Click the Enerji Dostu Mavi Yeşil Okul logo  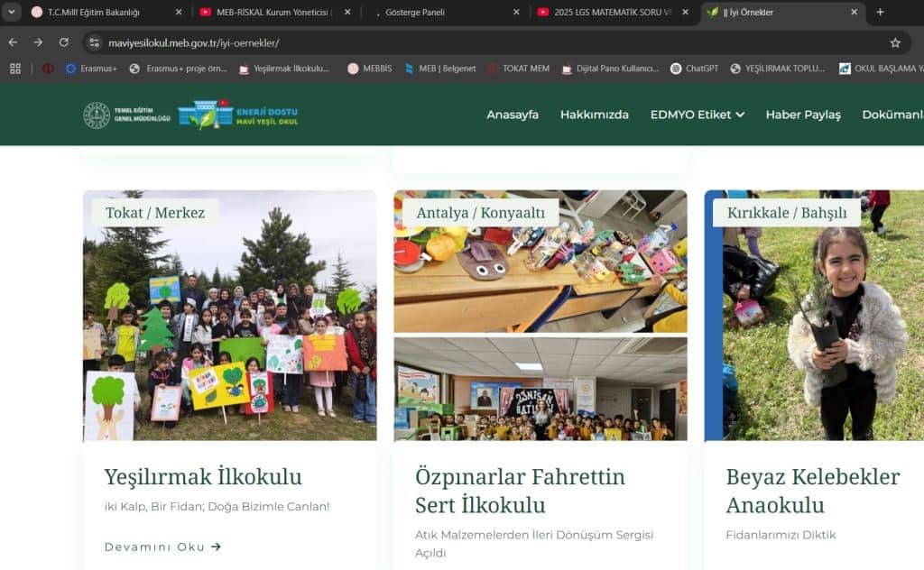238,115
